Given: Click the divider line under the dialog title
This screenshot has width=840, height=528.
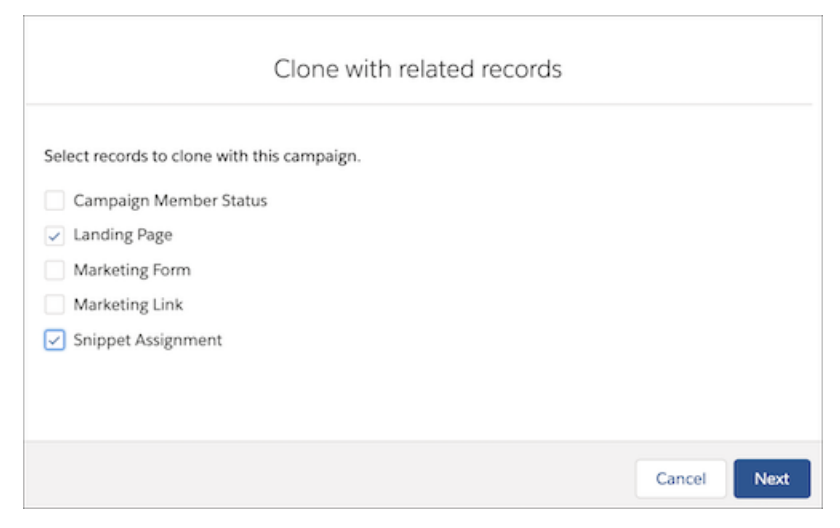Looking at the screenshot, I should point(419,104).
